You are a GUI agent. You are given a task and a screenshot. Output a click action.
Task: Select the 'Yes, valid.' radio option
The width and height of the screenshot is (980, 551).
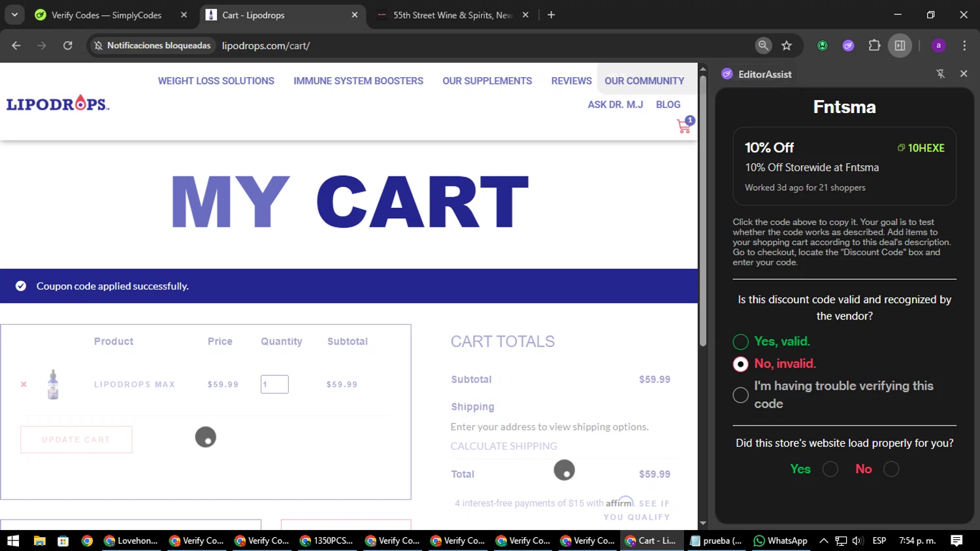[740, 342]
